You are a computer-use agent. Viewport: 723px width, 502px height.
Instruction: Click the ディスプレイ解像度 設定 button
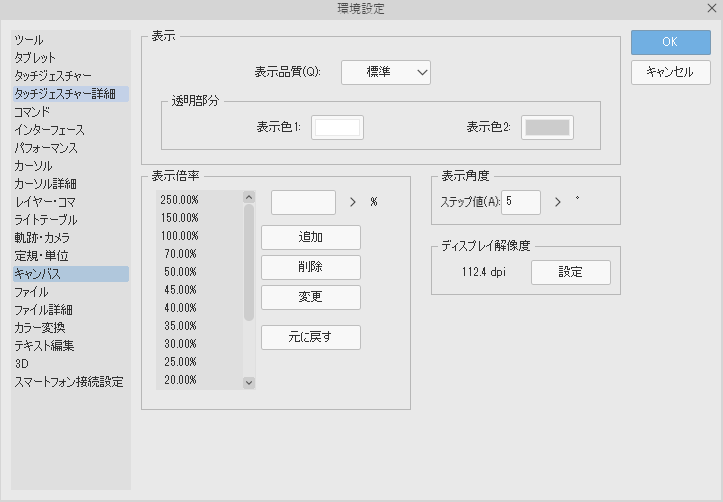point(571,272)
